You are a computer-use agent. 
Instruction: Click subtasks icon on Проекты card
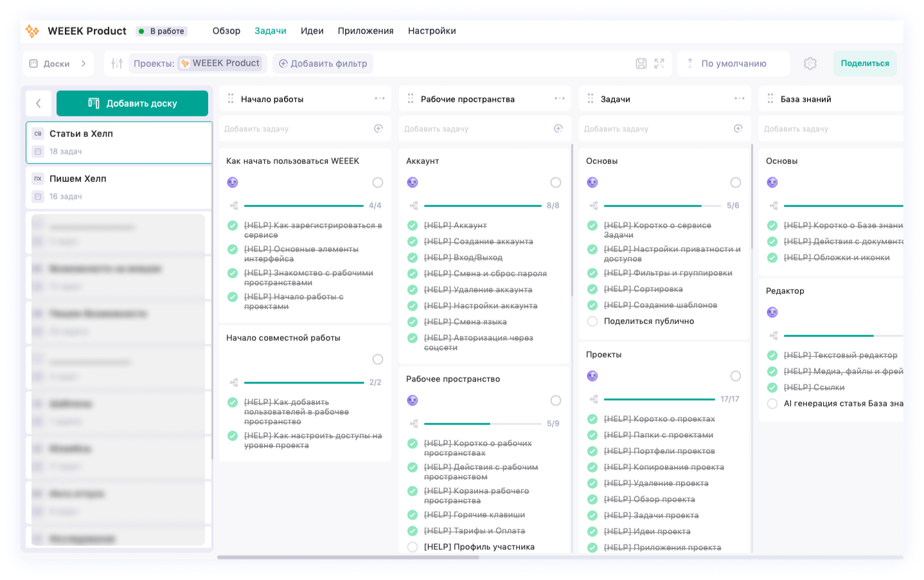594,399
